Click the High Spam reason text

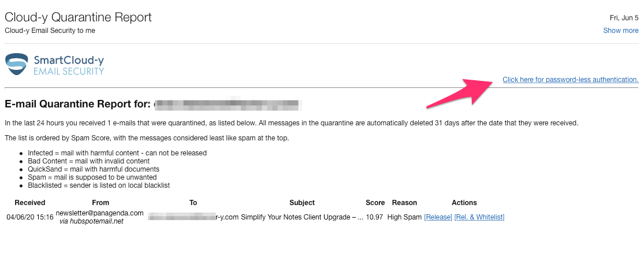[x=404, y=217]
